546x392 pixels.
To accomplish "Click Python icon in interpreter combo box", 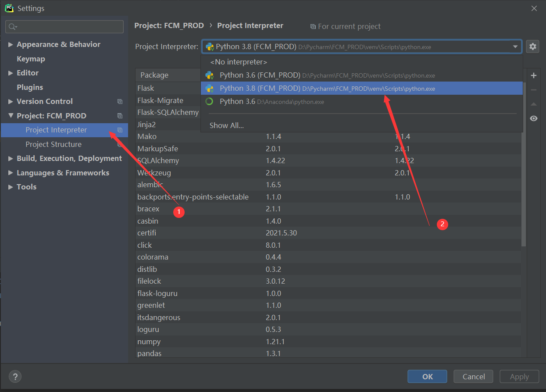I will [210, 46].
